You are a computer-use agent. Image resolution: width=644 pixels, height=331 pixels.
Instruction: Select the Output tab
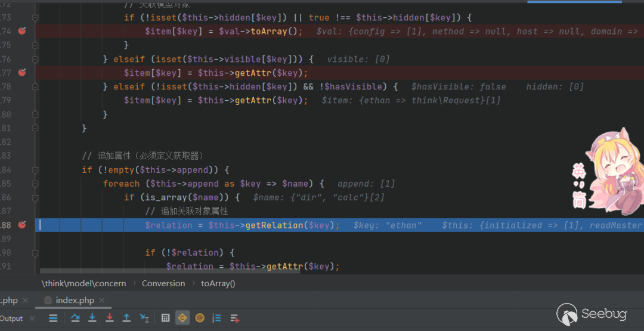pos(11,318)
